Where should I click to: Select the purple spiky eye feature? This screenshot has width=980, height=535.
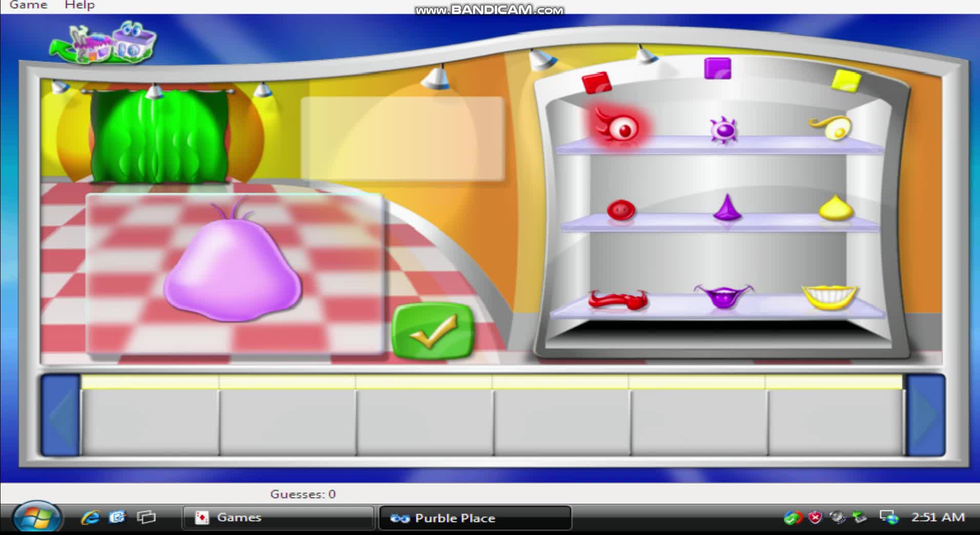(723, 130)
